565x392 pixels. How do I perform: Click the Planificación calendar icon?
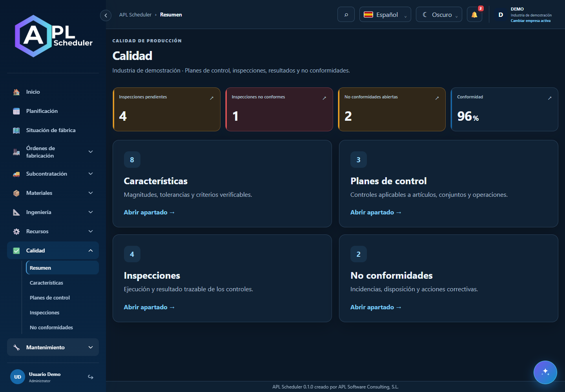coord(16,111)
